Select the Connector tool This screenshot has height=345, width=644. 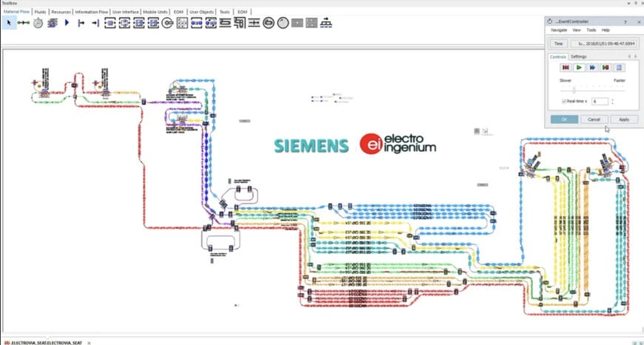click(x=24, y=23)
